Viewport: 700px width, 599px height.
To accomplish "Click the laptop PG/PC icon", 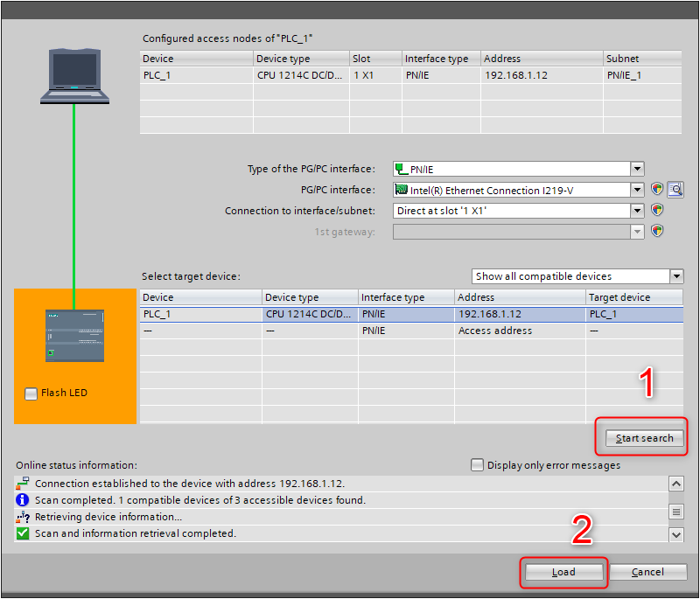I will point(74,76).
